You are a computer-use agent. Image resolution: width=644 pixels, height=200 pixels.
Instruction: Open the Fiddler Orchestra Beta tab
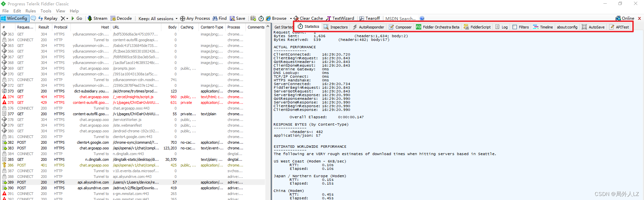point(438,27)
